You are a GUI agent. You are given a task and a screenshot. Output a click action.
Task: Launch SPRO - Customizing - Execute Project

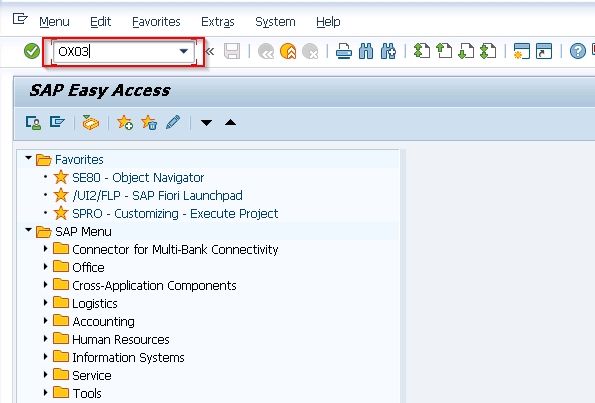click(175, 214)
